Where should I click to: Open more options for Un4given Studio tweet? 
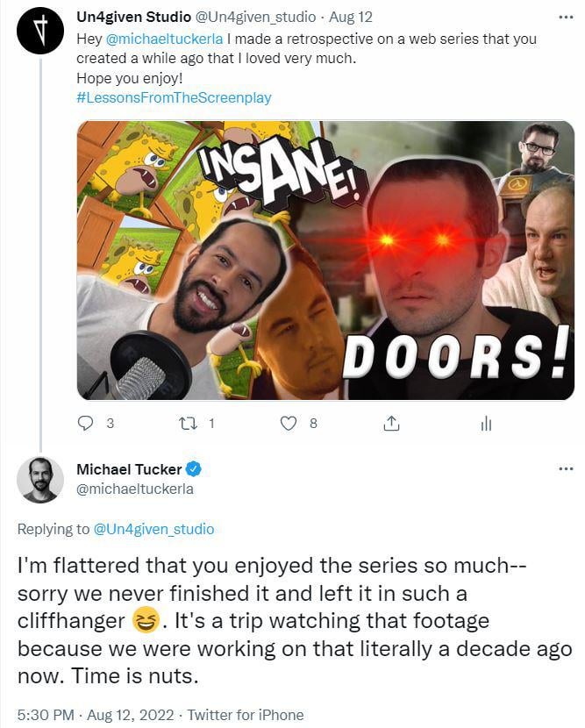pos(566,17)
